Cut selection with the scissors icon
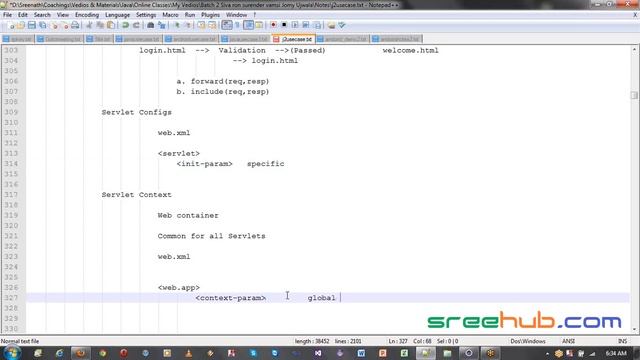The image size is (640, 360). (x=89, y=25)
